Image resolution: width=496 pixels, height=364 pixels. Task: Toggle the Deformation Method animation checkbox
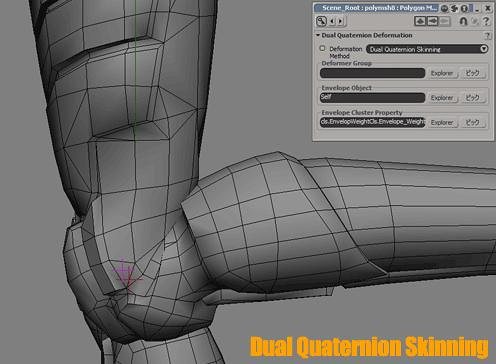click(x=322, y=48)
